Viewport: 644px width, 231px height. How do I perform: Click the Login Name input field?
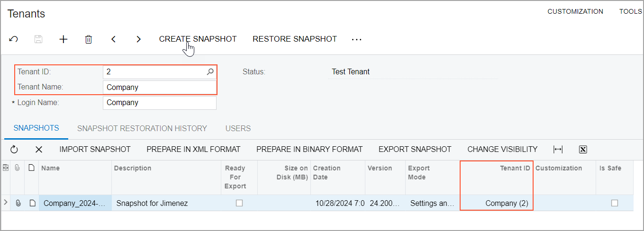(159, 103)
